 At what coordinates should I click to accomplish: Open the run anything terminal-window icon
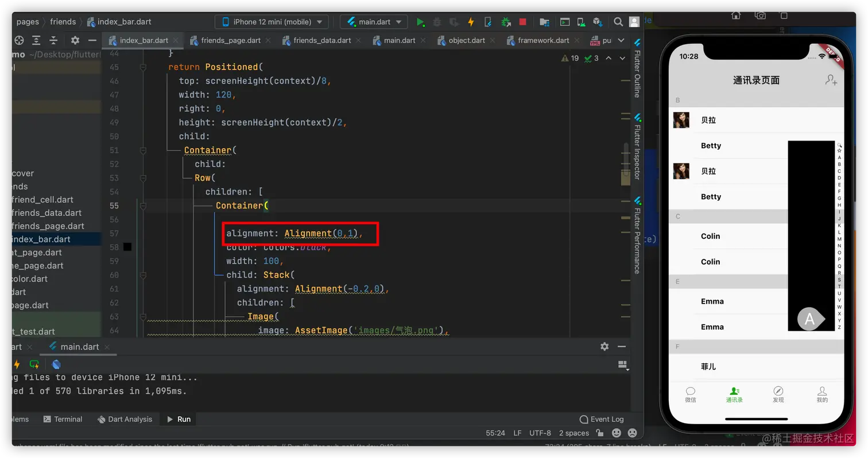pyautogui.click(x=565, y=22)
